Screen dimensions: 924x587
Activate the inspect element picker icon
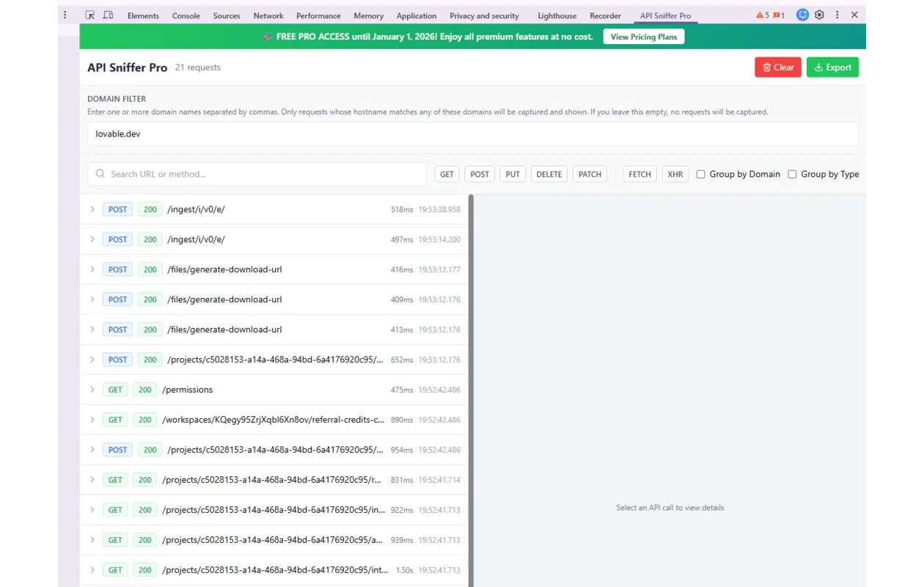[89, 15]
